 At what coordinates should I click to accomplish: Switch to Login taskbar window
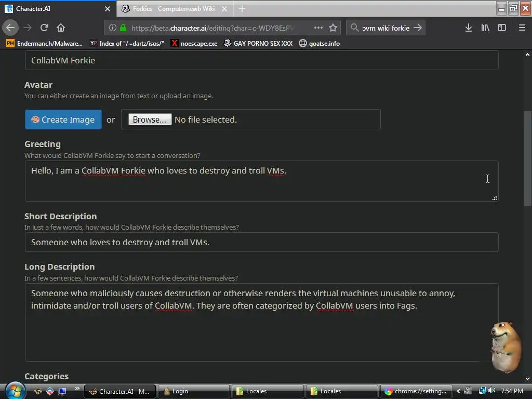(194, 391)
